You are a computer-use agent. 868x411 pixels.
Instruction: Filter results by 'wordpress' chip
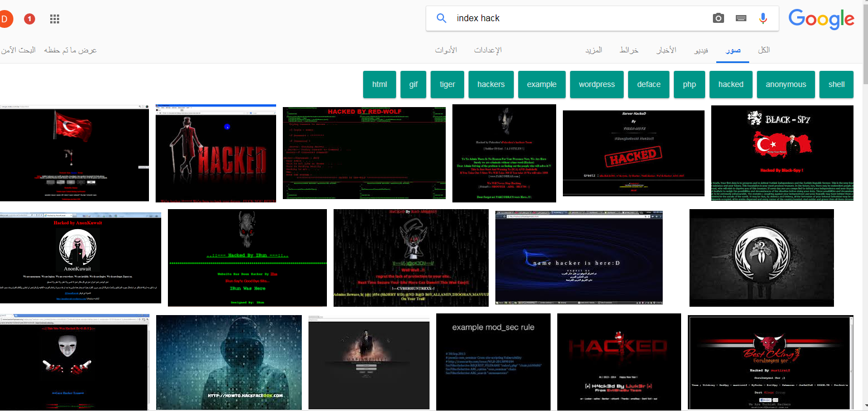tap(596, 84)
